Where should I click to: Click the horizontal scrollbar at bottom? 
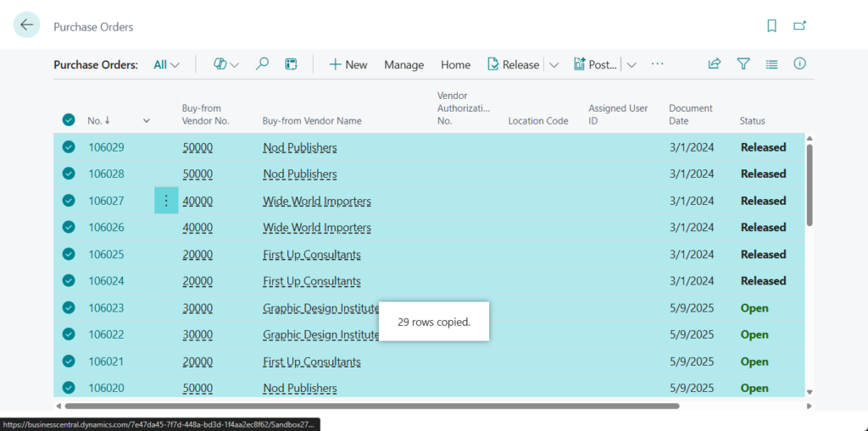(373, 406)
